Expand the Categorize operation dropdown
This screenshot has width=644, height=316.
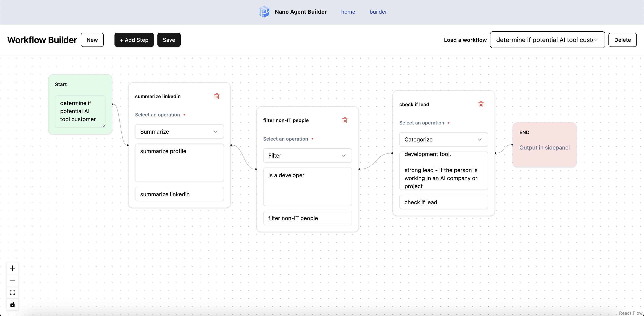tap(443, 140)
